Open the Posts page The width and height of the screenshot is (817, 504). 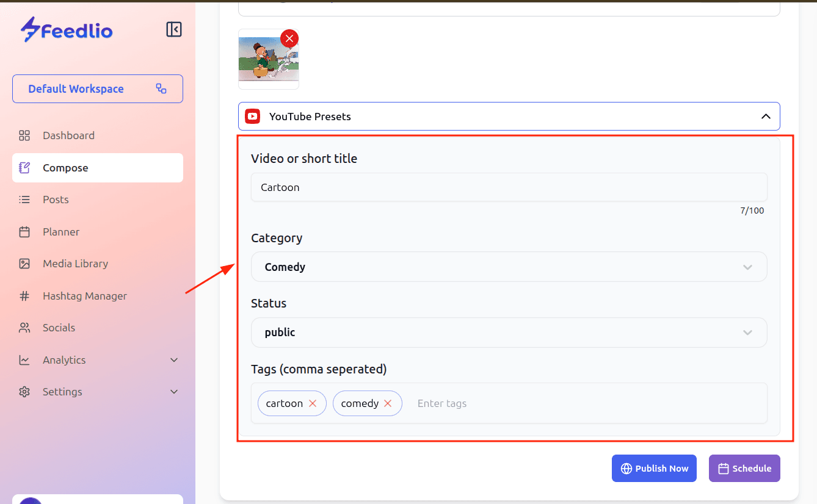click(x=56, y=200)
